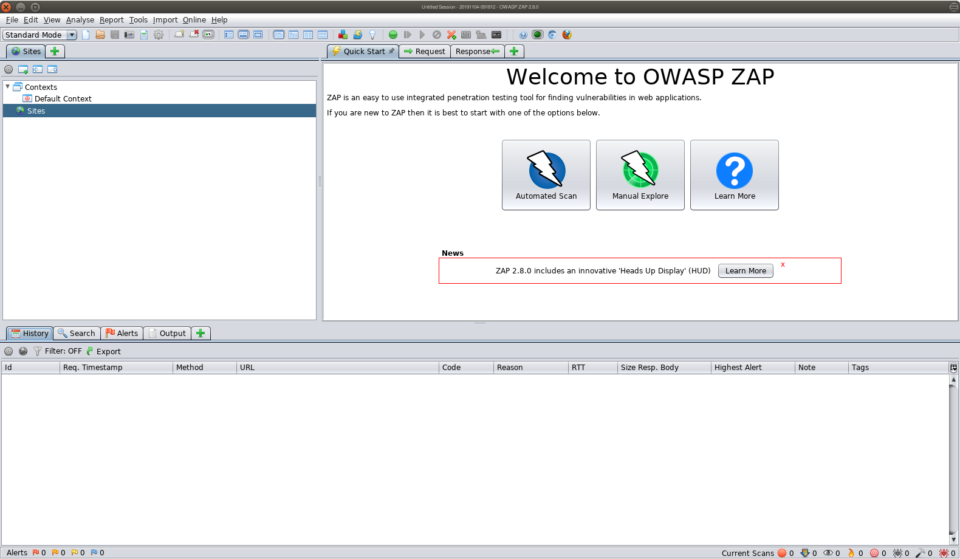Click the Expand Full layout icon
Viewport: 960px width, 559px height.
click(258, 35)
